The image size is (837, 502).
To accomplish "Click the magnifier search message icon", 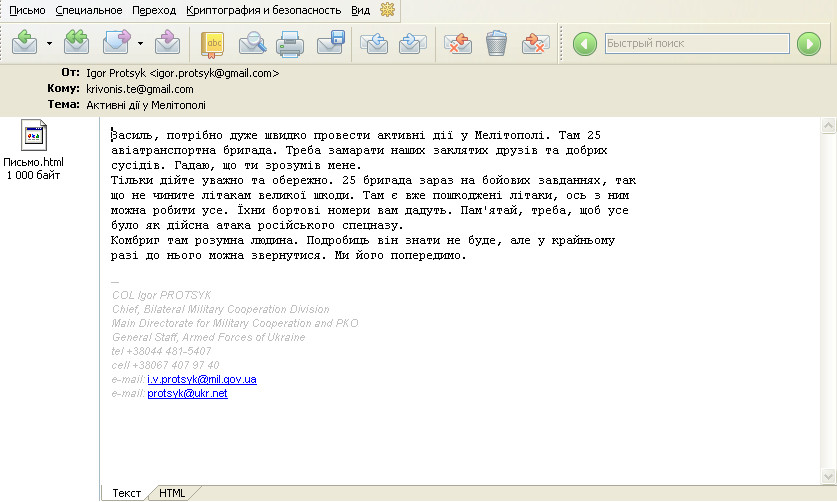I will (251, 43).
